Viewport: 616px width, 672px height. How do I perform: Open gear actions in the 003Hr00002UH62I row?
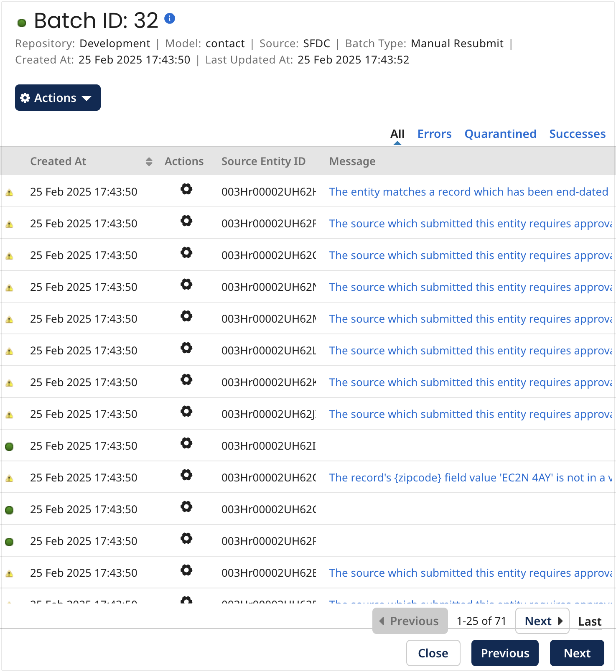point(186,443)
